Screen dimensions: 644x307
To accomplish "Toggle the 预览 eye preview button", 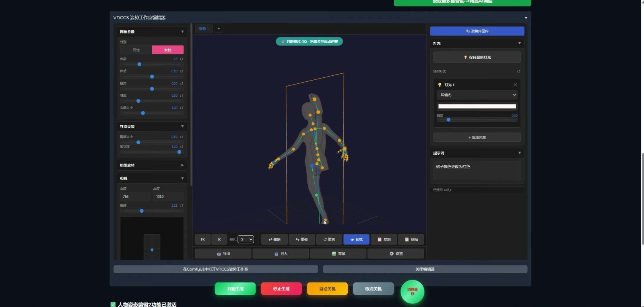I will pyautogui.click(x=356, y=239).
